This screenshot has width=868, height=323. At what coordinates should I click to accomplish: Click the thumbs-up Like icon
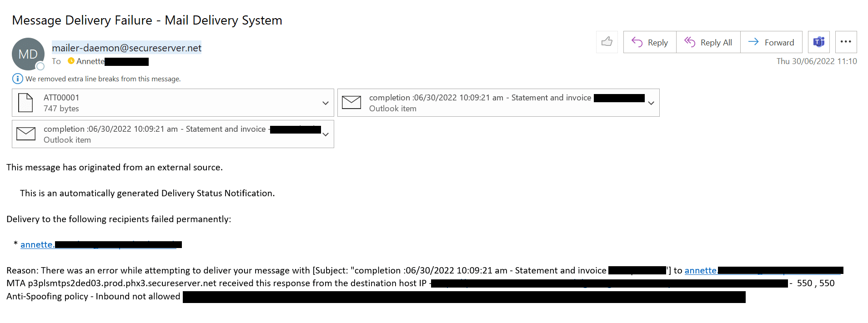click(607, 42)
